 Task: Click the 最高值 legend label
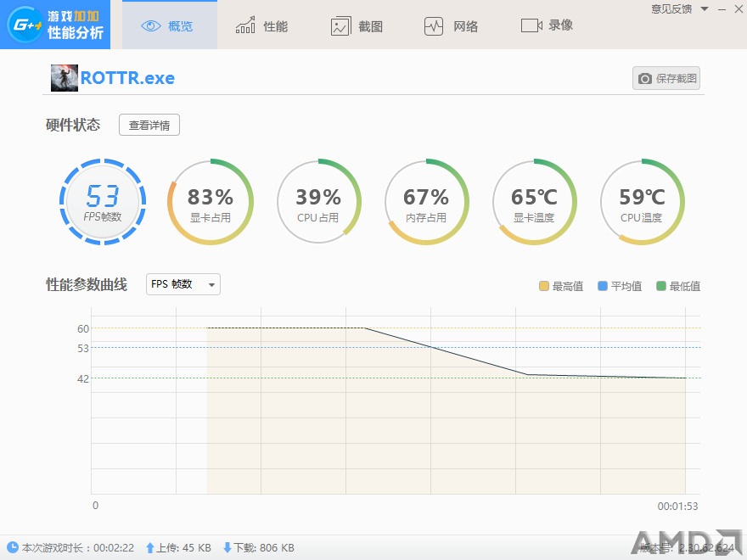[568, 286]
